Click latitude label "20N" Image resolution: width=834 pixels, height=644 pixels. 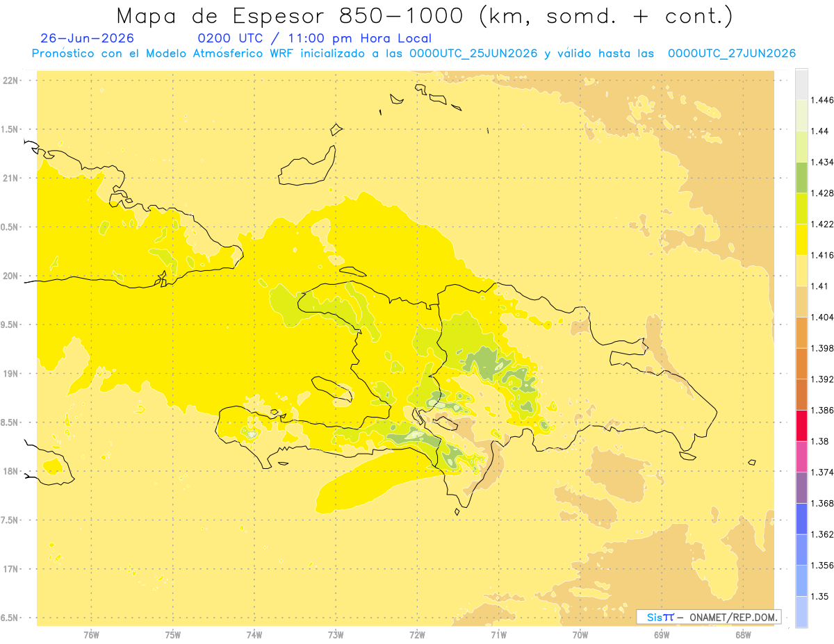tap(10, 276)
